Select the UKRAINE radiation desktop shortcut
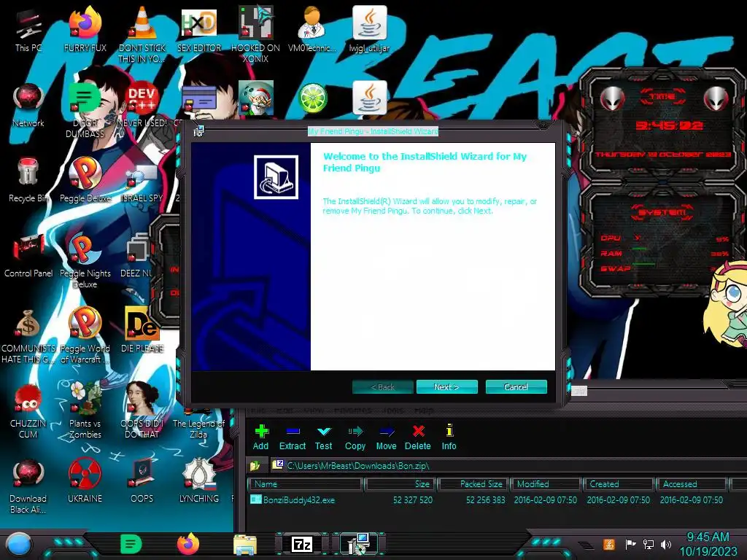 point(85,480)
